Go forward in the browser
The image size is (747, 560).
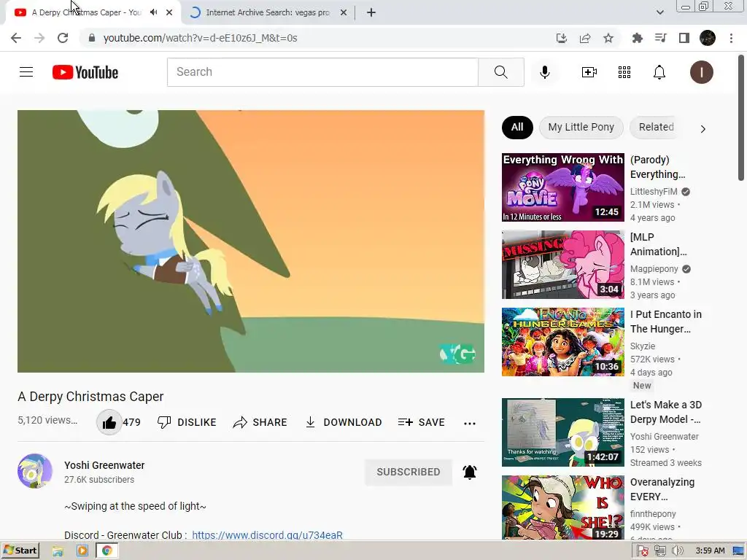(x=39, y=38)
